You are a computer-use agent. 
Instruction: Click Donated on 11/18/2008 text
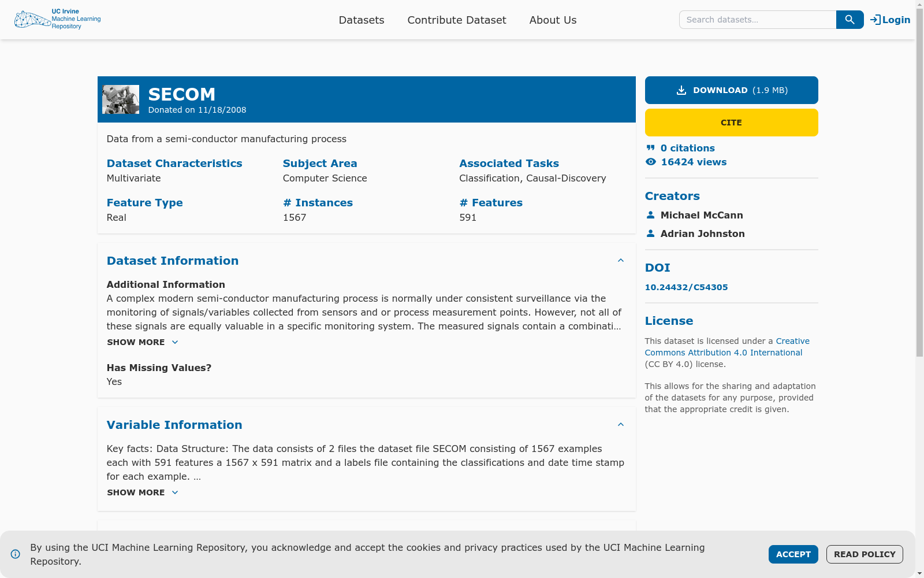click(x=198, y=110)
